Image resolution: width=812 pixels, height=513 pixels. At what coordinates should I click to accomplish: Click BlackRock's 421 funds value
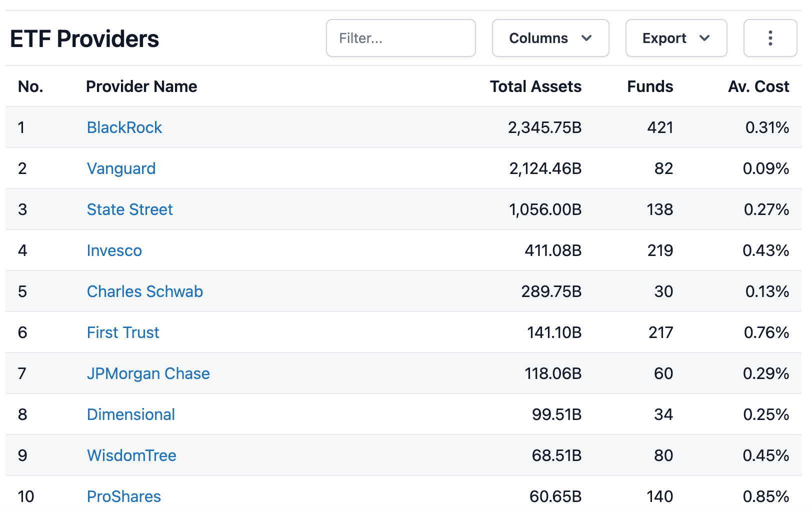pyautogui.click(x=660, y=127)
